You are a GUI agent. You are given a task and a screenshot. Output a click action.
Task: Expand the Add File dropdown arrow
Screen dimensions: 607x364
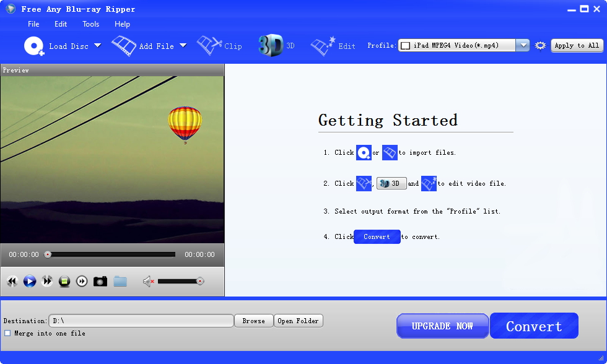click(x=183, y=45)
